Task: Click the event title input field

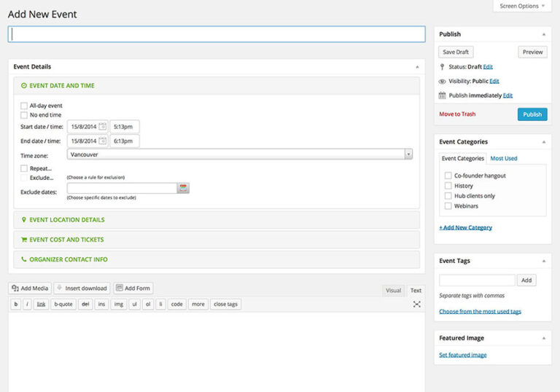Action: coord(217,34)
